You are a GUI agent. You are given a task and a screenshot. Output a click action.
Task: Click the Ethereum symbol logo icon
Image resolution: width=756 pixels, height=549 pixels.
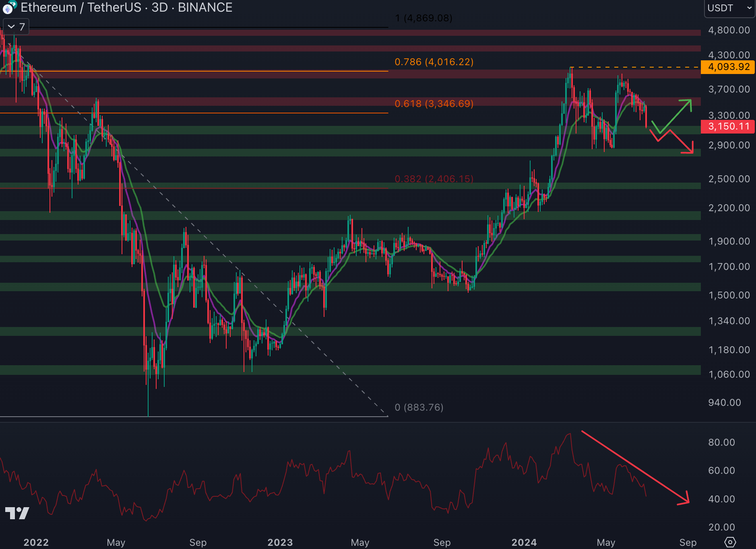point(8,8)
